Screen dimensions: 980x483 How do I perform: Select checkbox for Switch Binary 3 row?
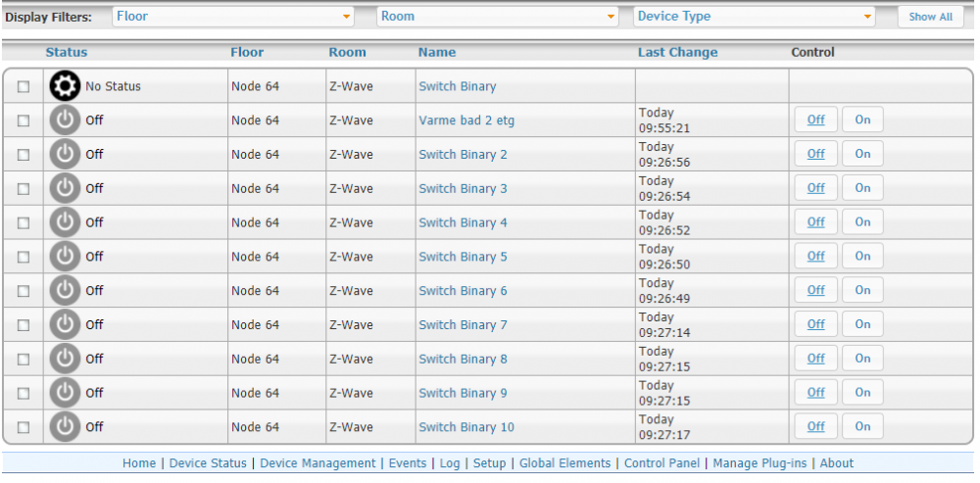coord(24,189)
